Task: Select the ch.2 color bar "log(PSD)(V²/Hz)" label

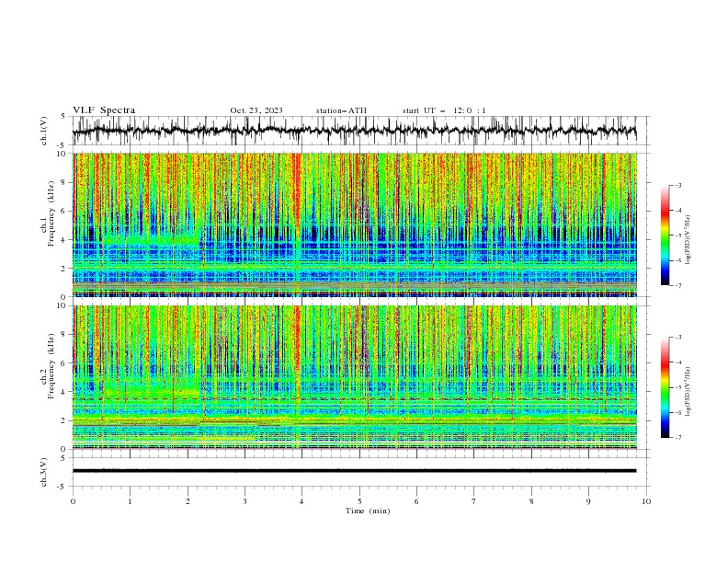Action: pos(688,392)
